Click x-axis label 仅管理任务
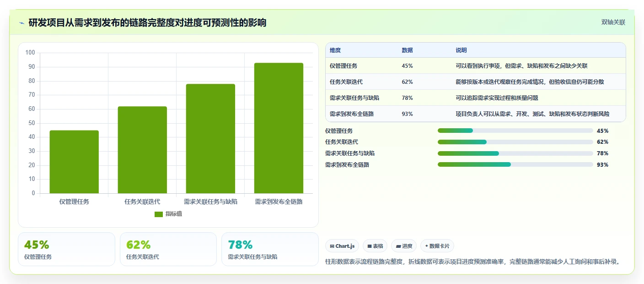The width and height of the screenshot is (644, 284). pos(74,202)
